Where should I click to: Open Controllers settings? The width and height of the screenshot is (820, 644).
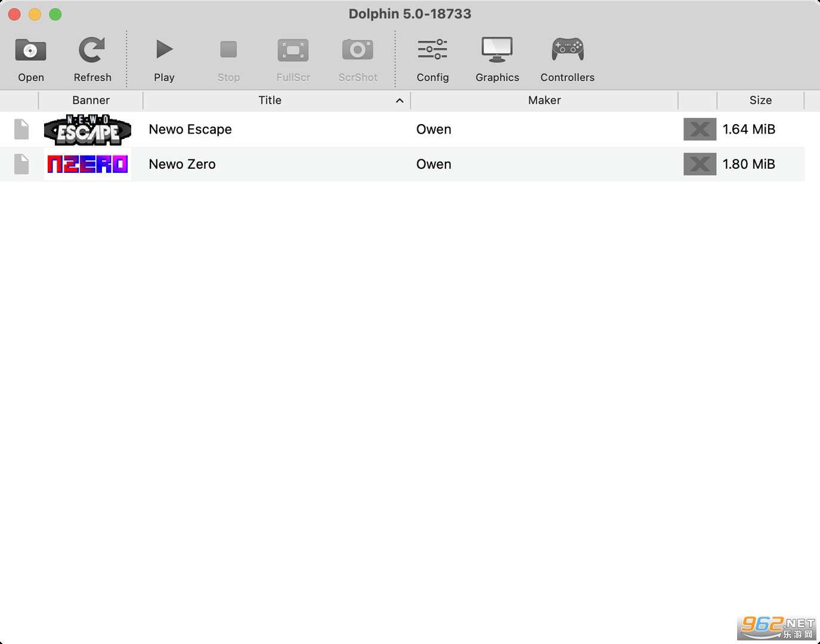[x=567, y=60]
